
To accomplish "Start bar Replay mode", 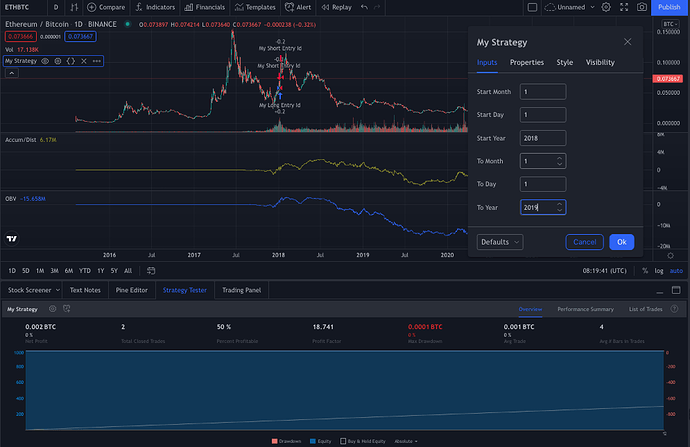I will 337,7.
